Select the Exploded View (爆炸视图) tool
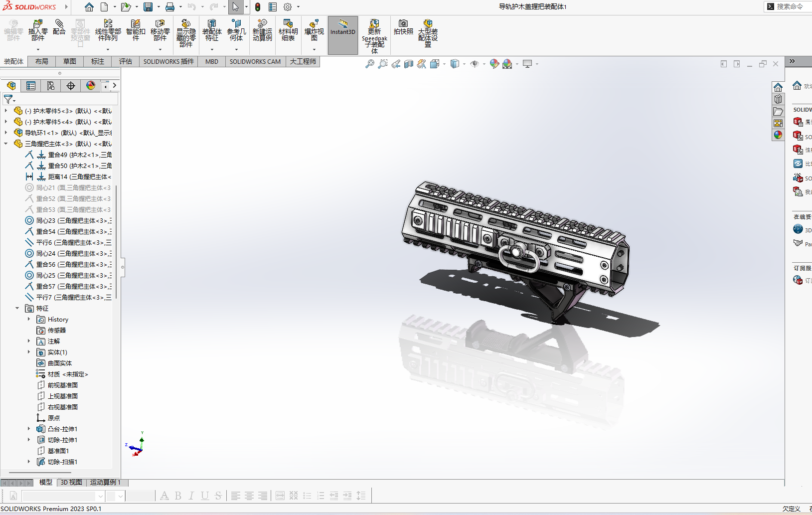The height and width of the screenshot is (515, 812). tap(314, 30)
